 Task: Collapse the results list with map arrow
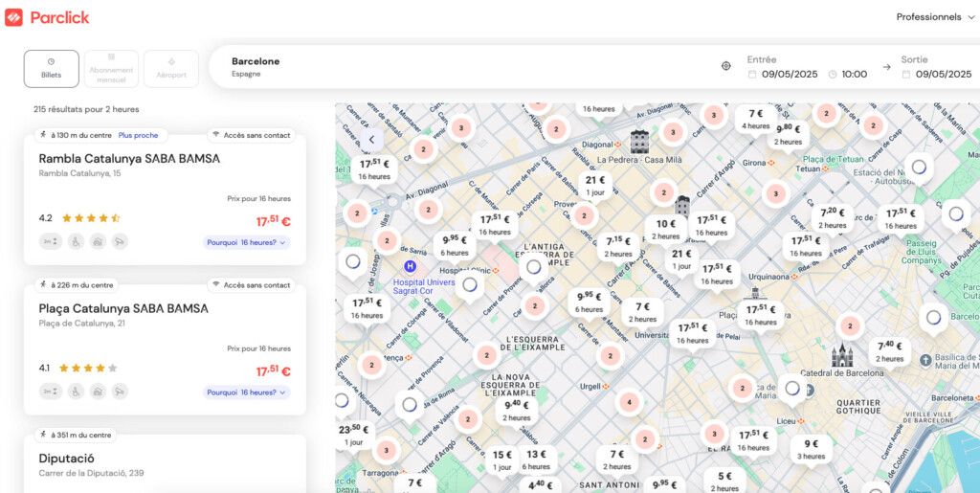[372, 140]
